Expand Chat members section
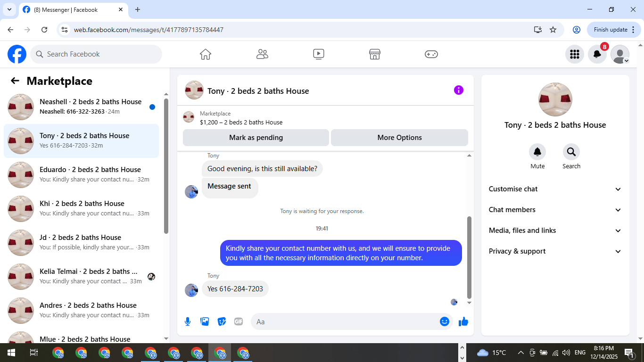The width and height of the screenshot is (644, 362). 555,210
